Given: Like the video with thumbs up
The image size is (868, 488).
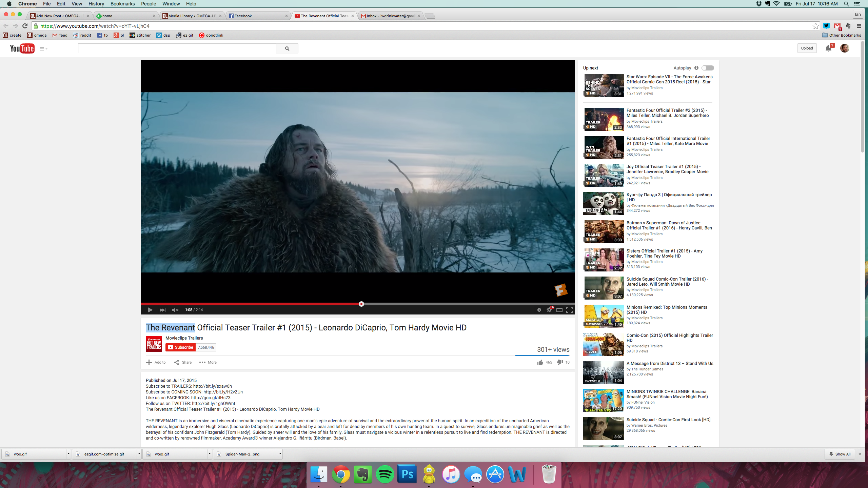Looking at the screenshot, I should 540,362.
